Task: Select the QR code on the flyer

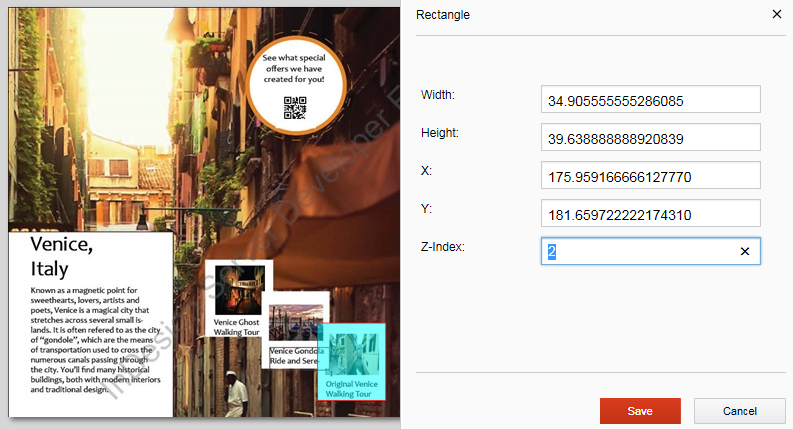Action: [295, 108]
